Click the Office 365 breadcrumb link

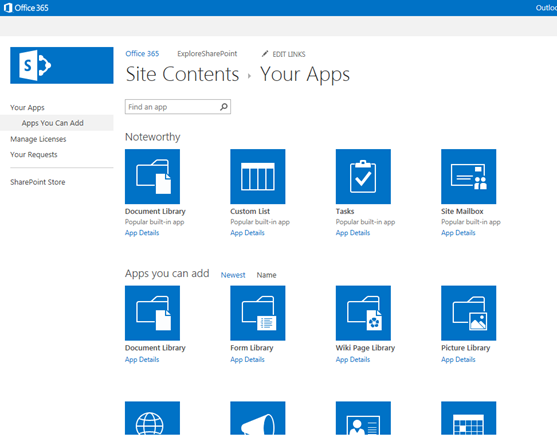pyautogui.click(x=142, y=54)
